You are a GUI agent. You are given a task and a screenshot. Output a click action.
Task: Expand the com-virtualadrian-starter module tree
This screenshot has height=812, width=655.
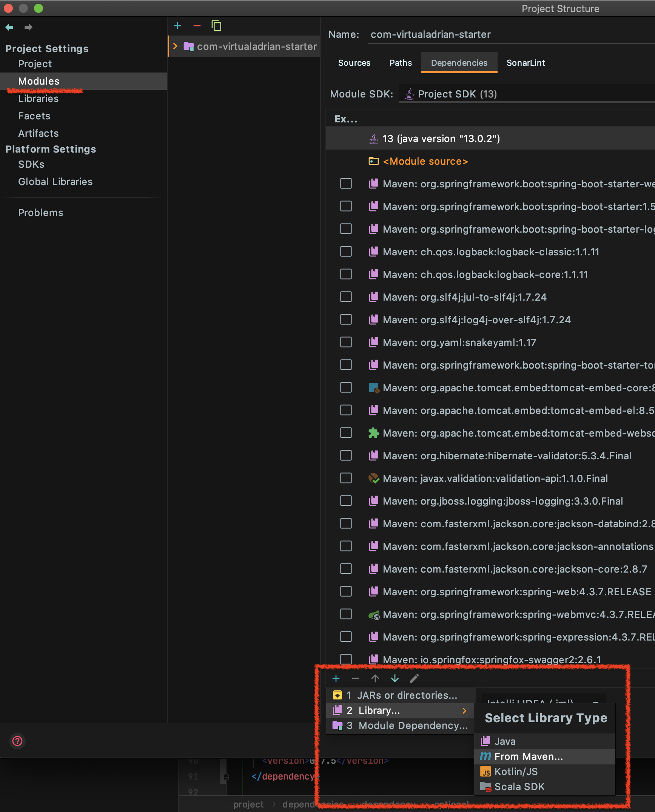175,46
